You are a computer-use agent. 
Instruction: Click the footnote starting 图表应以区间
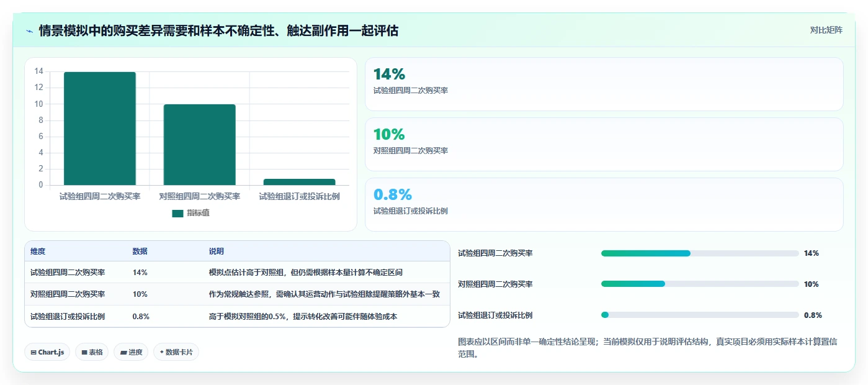point(648,348)
